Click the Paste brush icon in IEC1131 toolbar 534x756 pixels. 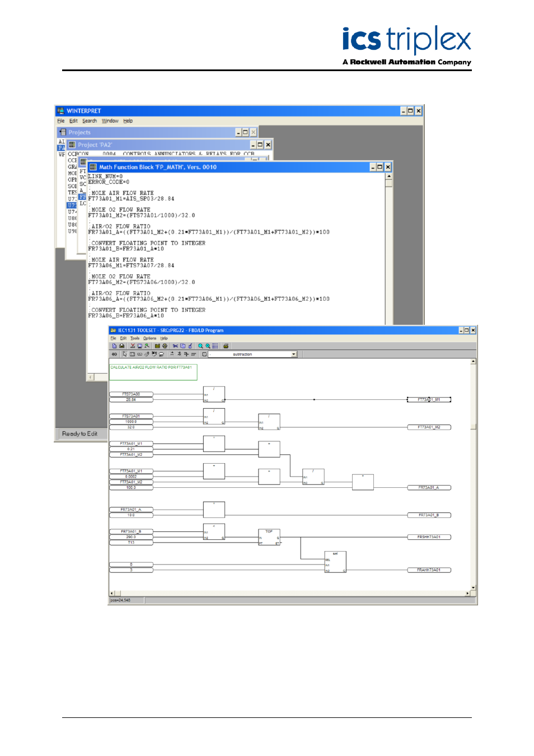click(190, 346)
